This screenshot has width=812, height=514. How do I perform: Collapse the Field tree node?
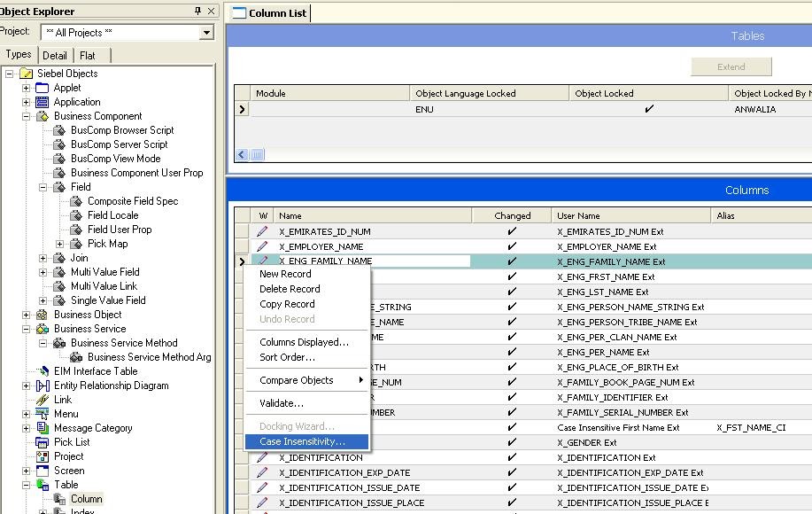(x=42, y=187)
